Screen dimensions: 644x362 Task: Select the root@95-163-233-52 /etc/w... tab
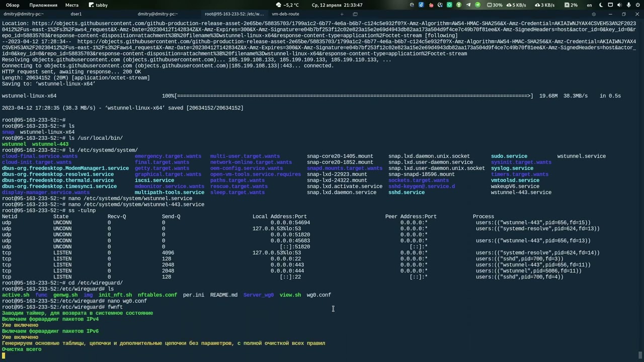234,14
